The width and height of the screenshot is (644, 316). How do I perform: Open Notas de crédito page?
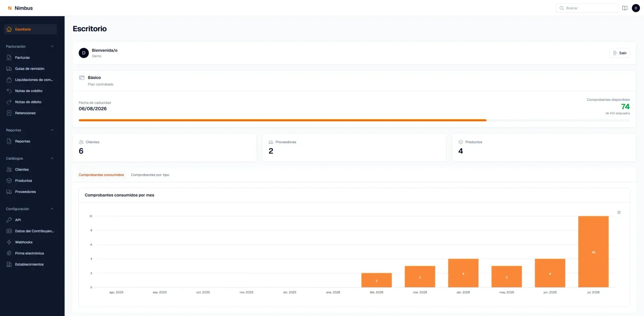[x=30, y=91]
